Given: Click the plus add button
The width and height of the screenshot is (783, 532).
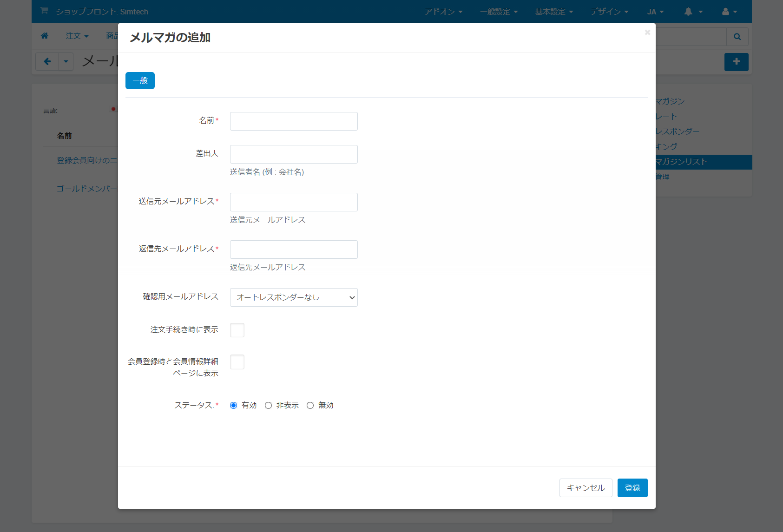Looking at the screenshot, I should [736, 61].
